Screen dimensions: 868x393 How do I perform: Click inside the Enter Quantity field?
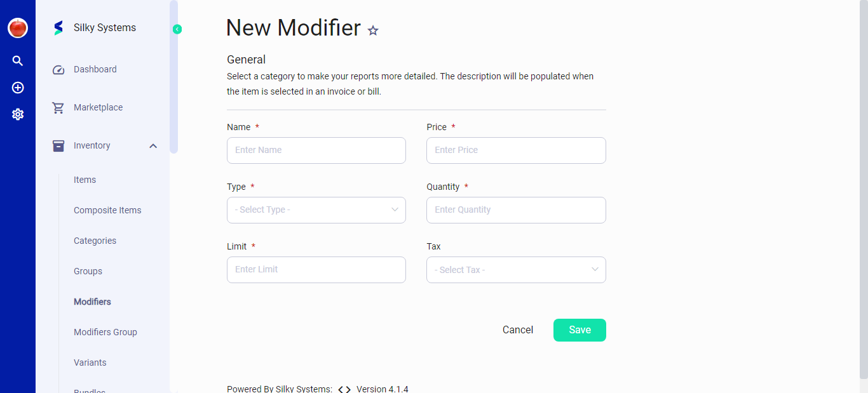click(x=516, y=210)
